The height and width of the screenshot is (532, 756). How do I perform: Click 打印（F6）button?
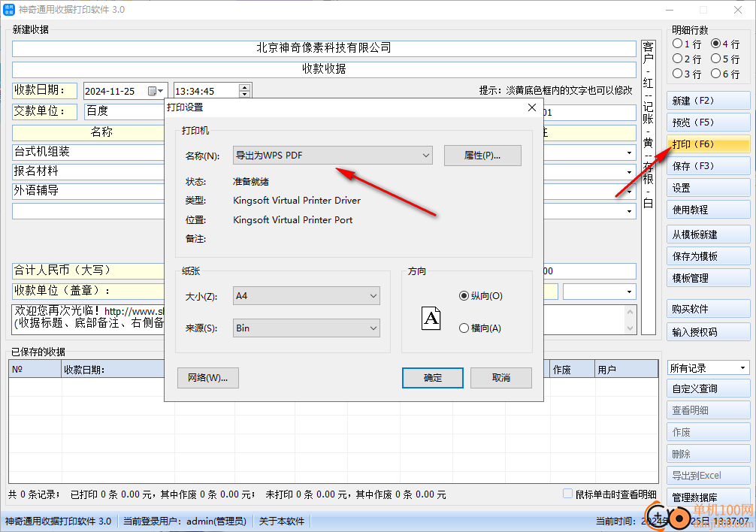[x=708, y=144]
